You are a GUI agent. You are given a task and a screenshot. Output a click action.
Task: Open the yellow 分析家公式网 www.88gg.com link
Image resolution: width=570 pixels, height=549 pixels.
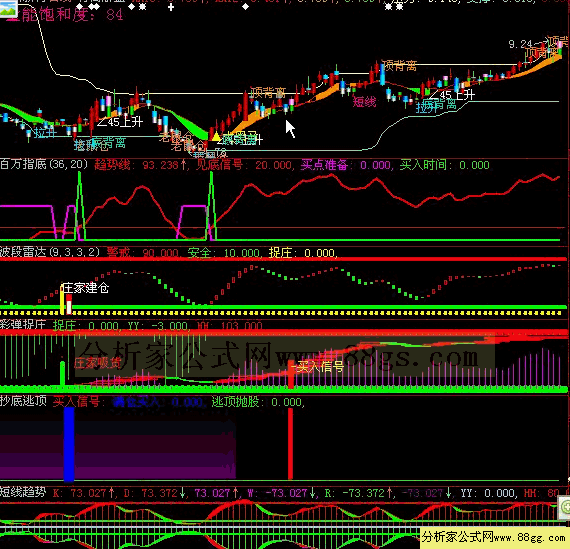pyautogui.click(x=494, y=537)
